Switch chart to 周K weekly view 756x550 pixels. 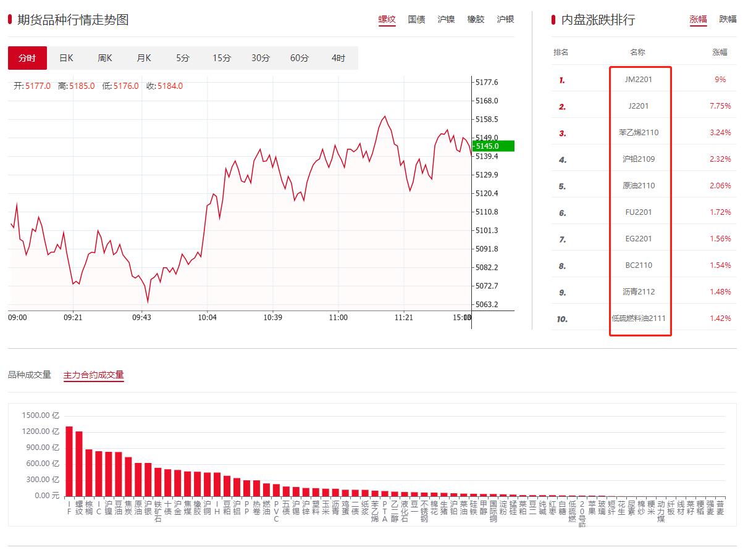coord(104,57)
